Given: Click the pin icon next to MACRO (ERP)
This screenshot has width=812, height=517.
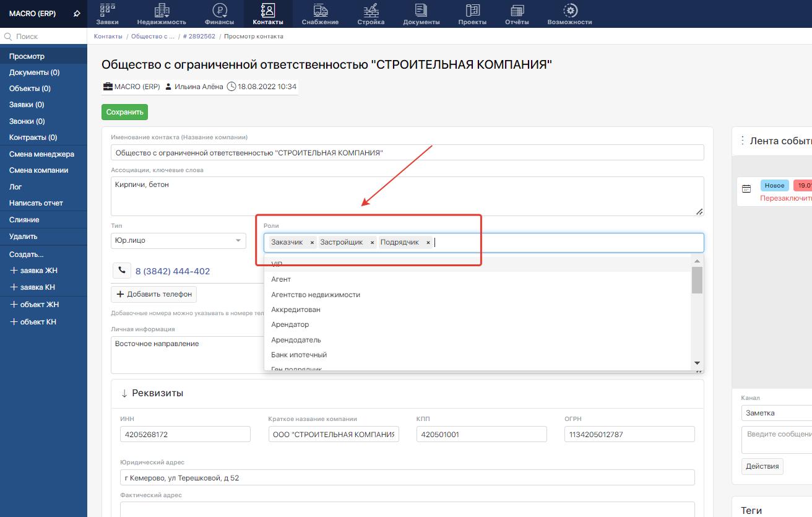Looking at the screenshot, I should click(77, 13).
